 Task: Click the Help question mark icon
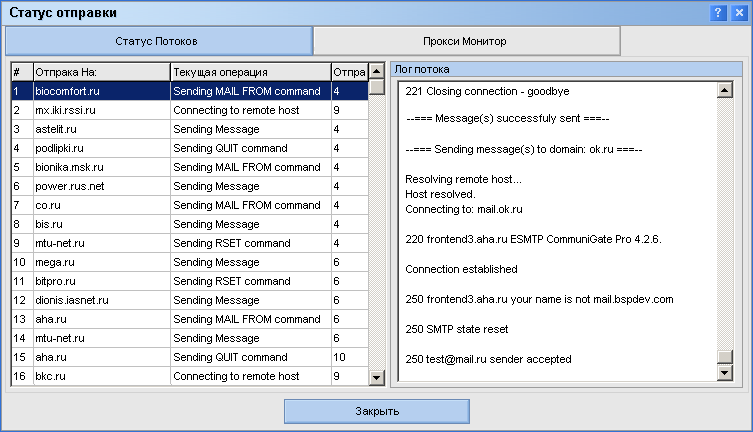[718, 13]
